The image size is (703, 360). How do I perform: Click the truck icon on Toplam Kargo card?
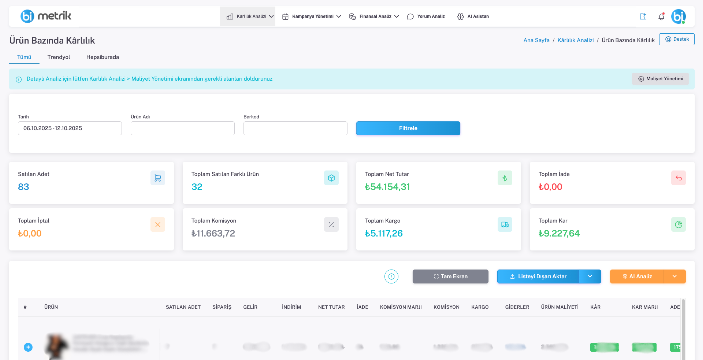(505, 225)
